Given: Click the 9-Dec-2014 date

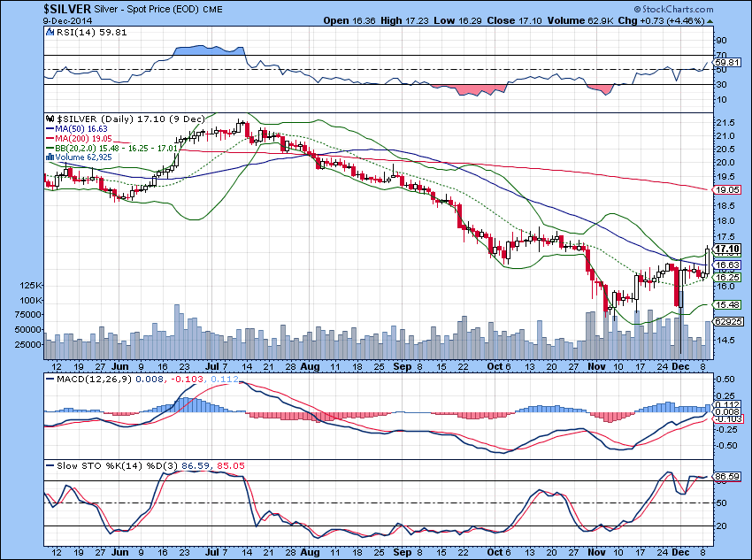Looking at the screenshot, I should 67,20.
